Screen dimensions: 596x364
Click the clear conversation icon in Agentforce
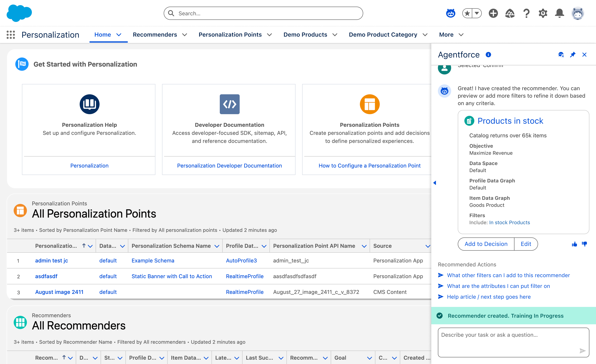tap(561, 55)
